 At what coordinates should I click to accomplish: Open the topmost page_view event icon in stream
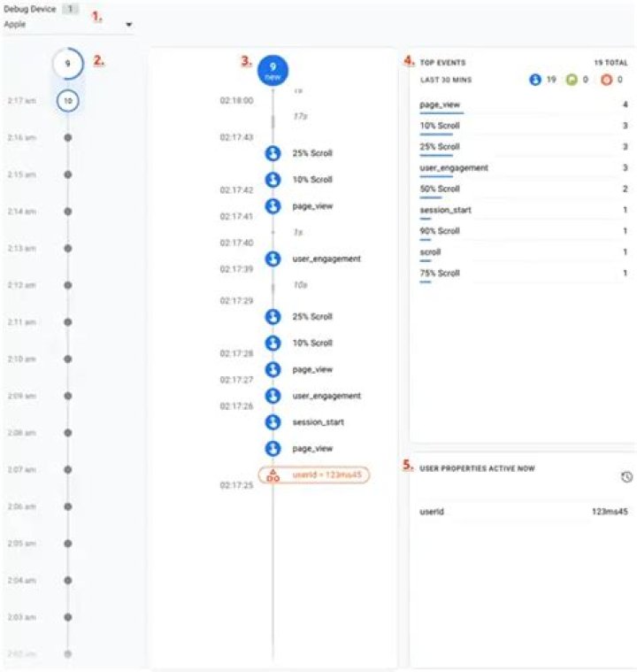(x=272, y=206)
